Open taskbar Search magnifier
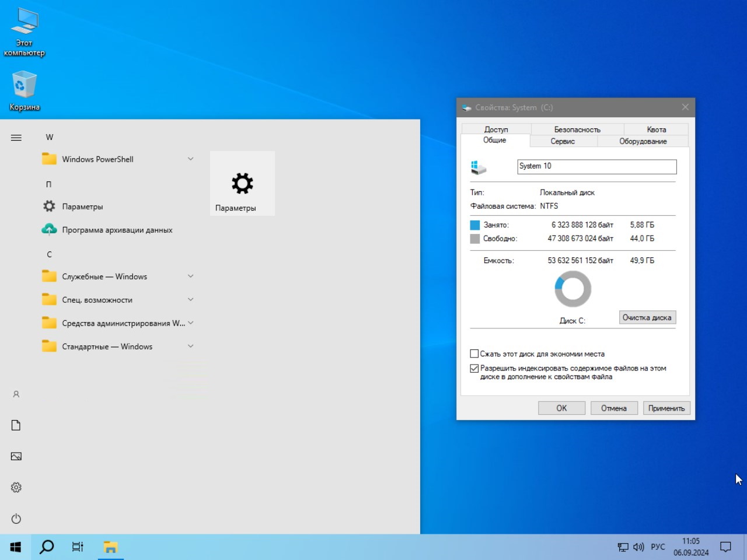Image resolution: width=747 pixels, height=560 pixels. (47, 547)
